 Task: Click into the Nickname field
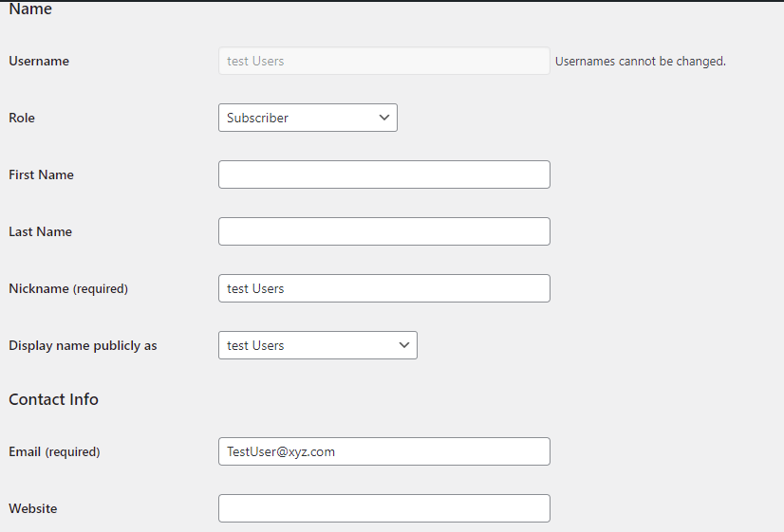[x=383, y=288]
